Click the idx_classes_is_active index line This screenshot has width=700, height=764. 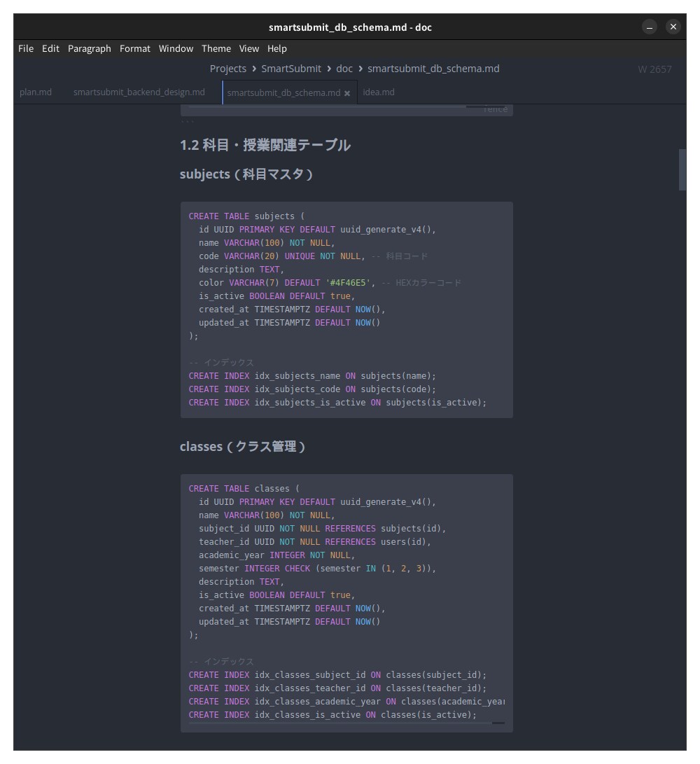pyautogui.click(x=332, y=715)
